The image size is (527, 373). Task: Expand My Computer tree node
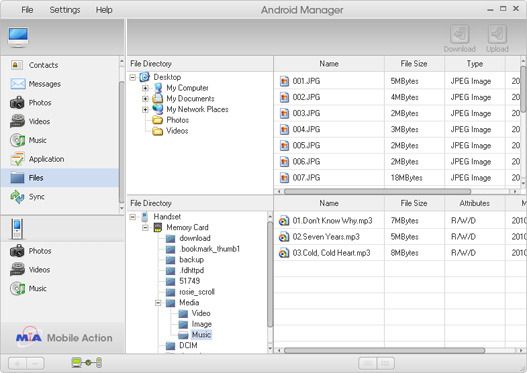[145, 88]
